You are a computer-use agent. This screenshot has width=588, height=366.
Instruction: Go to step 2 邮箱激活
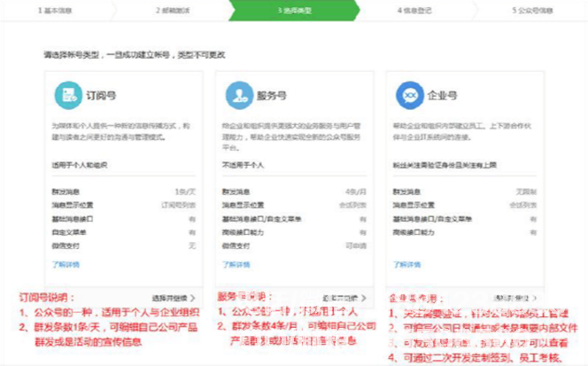pos(173,11)
